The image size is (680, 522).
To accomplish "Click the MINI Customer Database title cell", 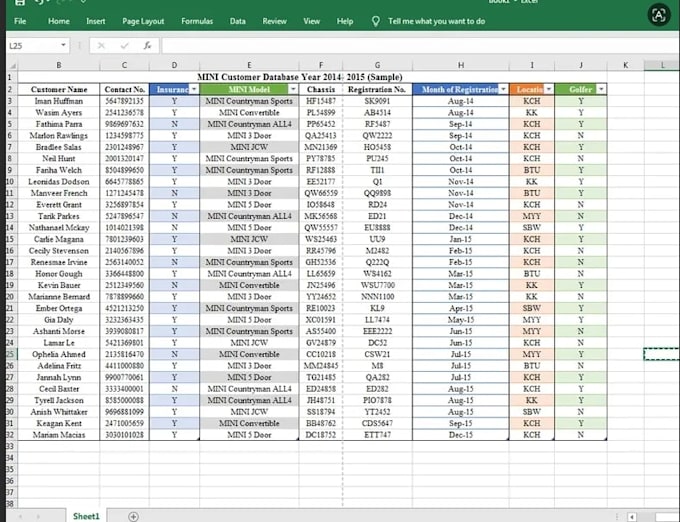I will click(300, 77).
